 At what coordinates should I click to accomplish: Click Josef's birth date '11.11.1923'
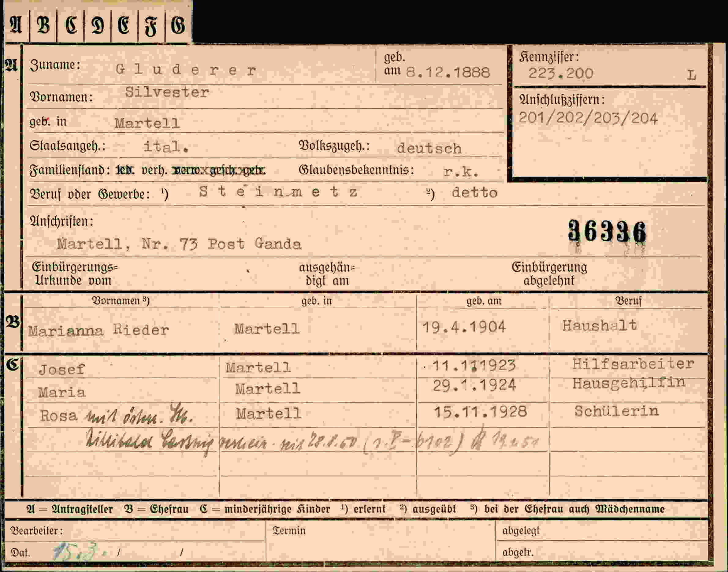[x=474, y=365]
